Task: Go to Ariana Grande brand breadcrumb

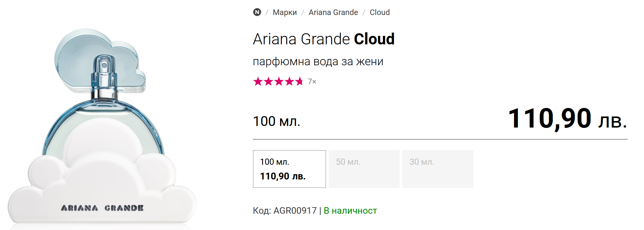Action: 333,12
